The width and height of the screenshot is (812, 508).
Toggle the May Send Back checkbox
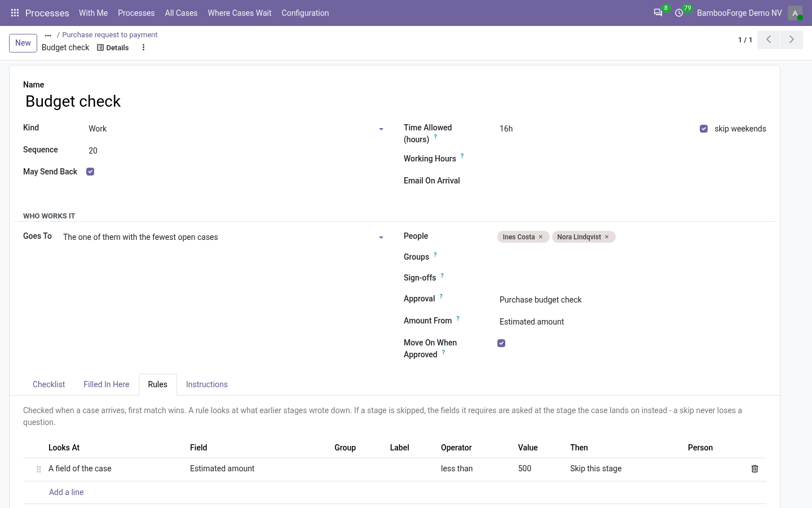point(90,172)
